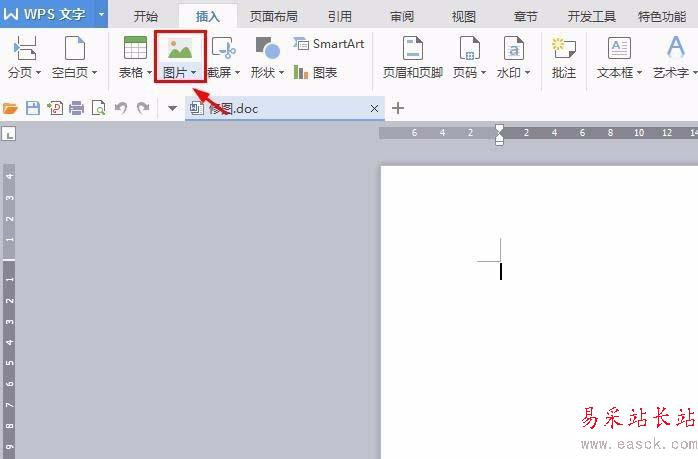Switch to the 审阅 tab
This screenshot has height=459, width=698.
(x=402, y=16)
